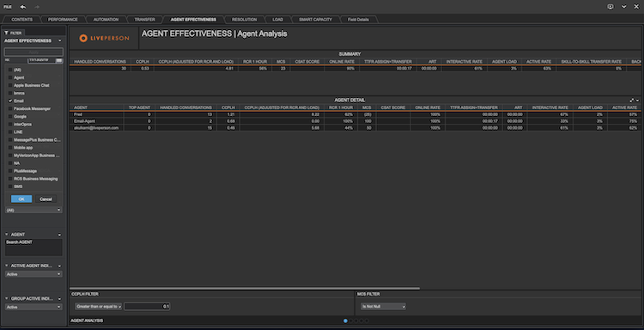This screenshot has height=330, width=644.
Task: Switch to the TRANSFER tab
Action: [144, 19]
